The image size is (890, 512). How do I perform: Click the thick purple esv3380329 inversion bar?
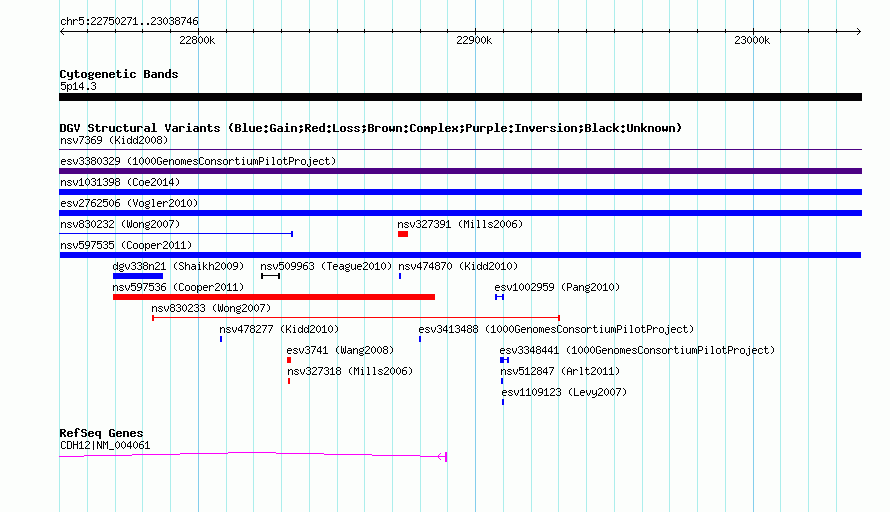460,171
